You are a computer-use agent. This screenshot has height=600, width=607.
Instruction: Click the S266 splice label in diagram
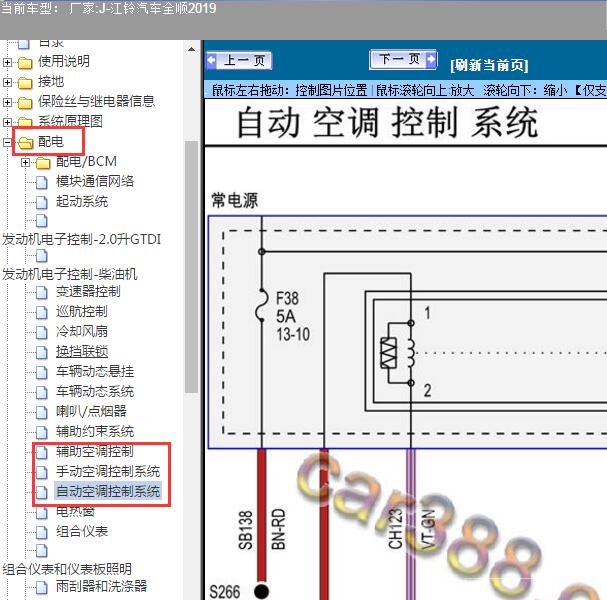click(225, 592)
